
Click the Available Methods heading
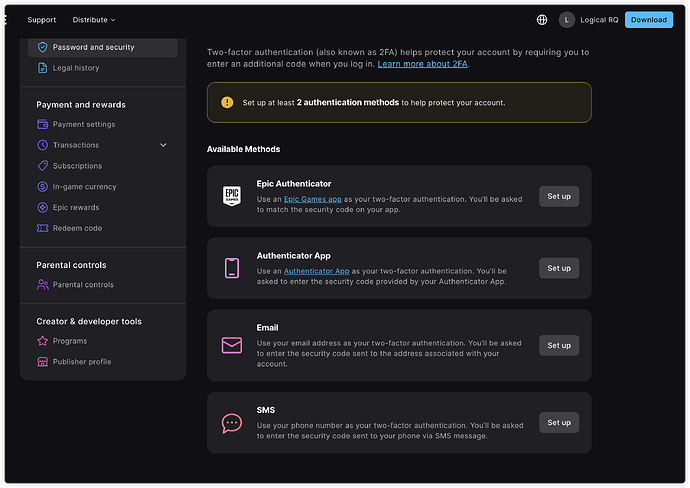pos(243,149)
